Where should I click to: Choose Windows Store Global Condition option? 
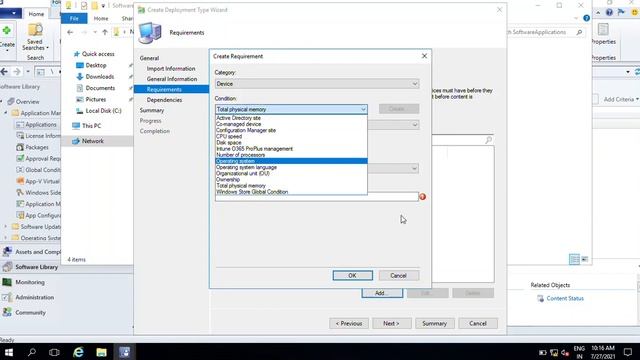tap(252, 191)
